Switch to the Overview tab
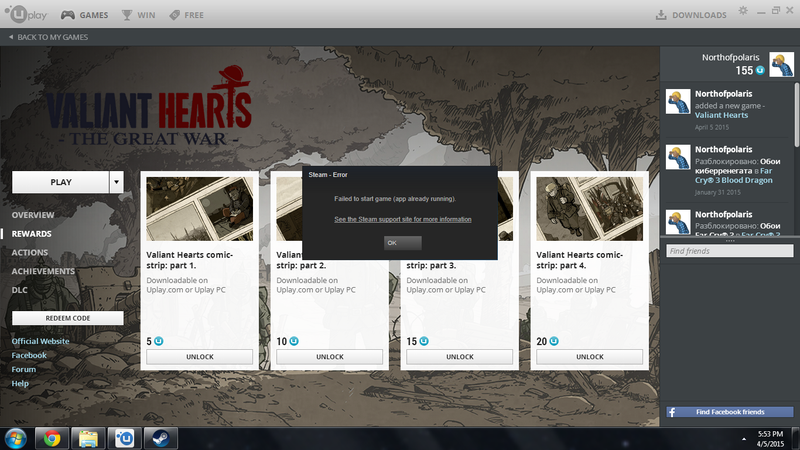This screenshot has width=800, height=450. pyautogui.click(x=33, y=215)
